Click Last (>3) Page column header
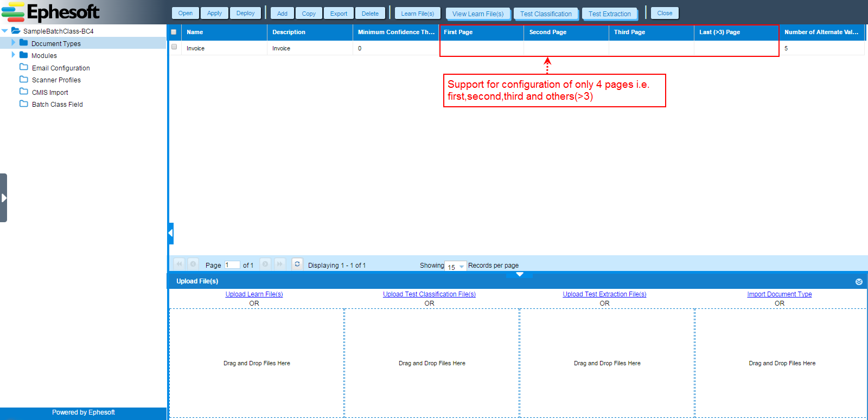The height and width of the screenshot is (420, 868). pyautogui.click(x=737, y=32)
